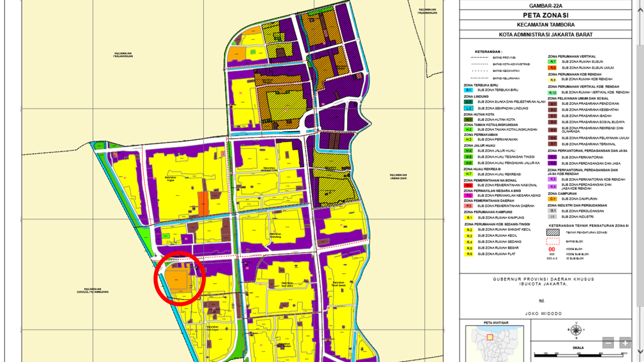Click the C.1 orange legend swatch
Image resolution: width=644 pixels, height=362 pixels.
coord(552,199)
